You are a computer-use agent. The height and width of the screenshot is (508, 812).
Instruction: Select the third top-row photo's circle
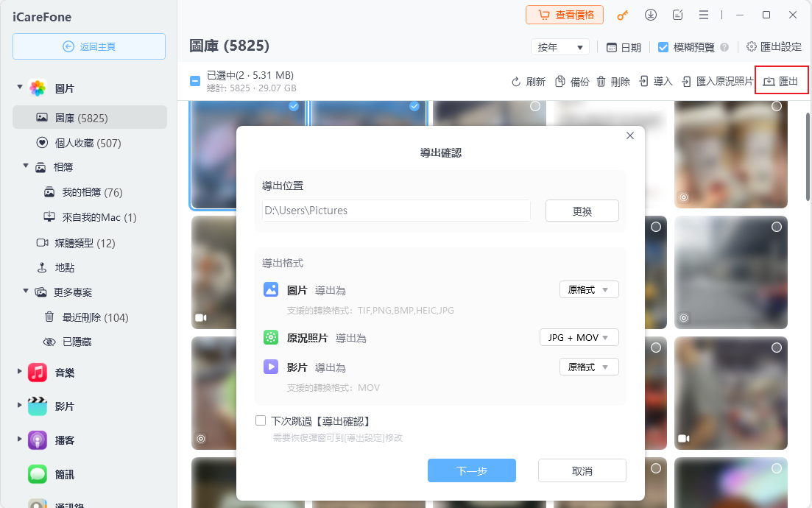coord(535,106)
